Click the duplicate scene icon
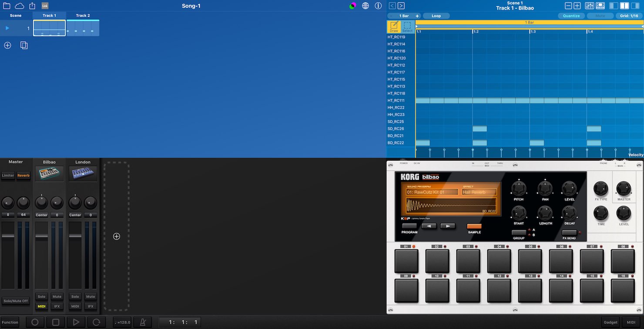 pos(24,45)
